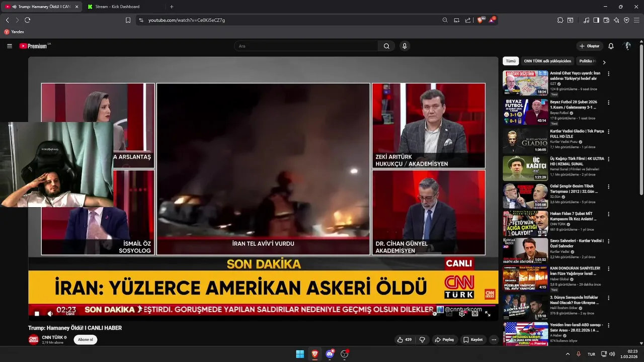Open Brave Rewards triangle icon
Viewport: 644px width, 362px height.
pos(492,20)
